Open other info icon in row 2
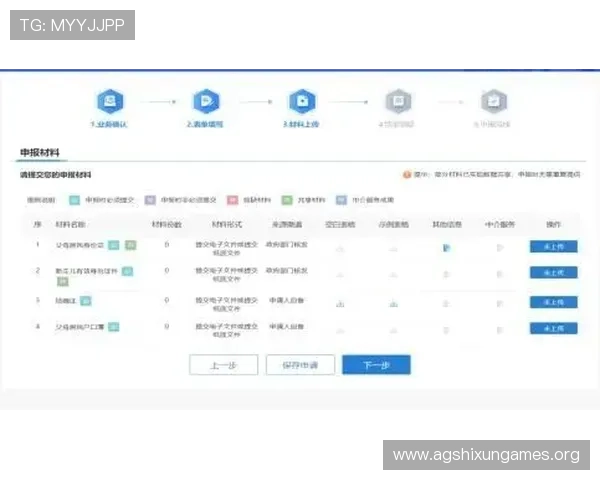Viewport: 600px width, 480px height. click(446, 274)
